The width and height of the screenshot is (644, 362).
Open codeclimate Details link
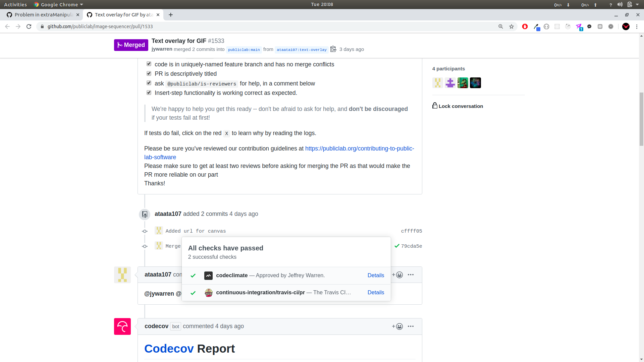376,276
